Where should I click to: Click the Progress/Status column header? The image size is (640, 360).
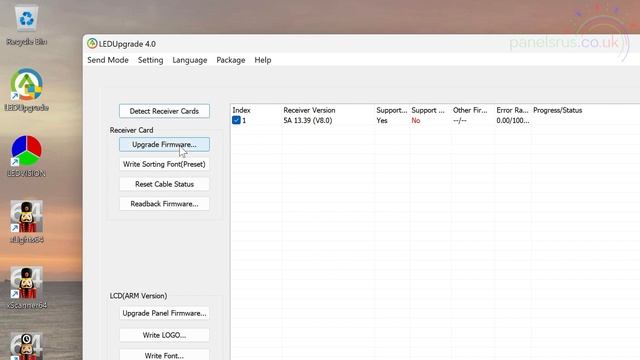558,110
